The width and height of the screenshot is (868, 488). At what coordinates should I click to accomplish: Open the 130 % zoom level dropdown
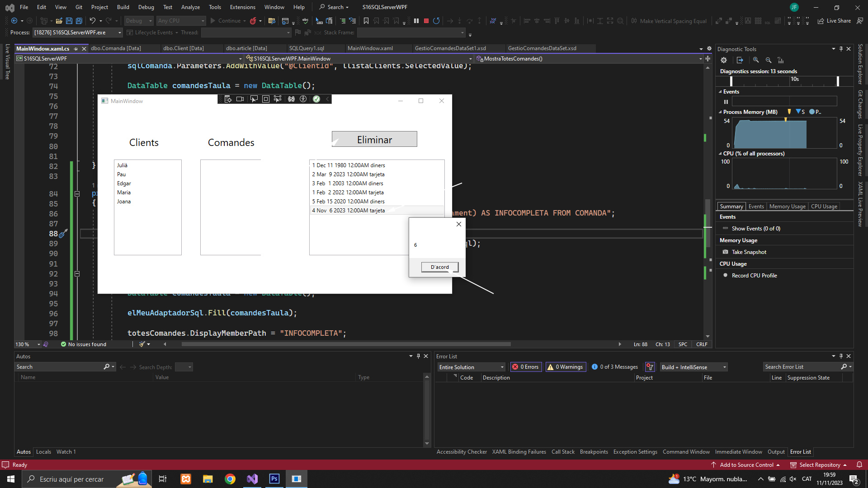(38, 344)
